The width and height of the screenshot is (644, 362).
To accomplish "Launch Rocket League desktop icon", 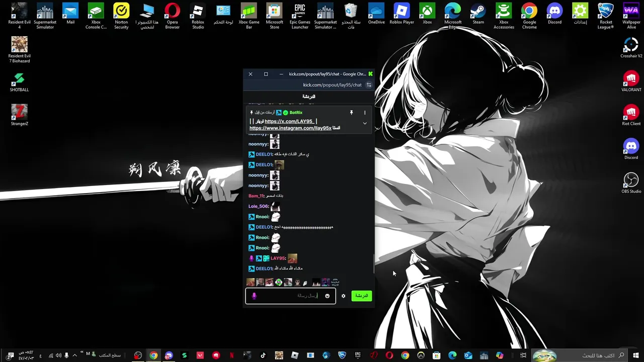I will [x=606, y=16].
